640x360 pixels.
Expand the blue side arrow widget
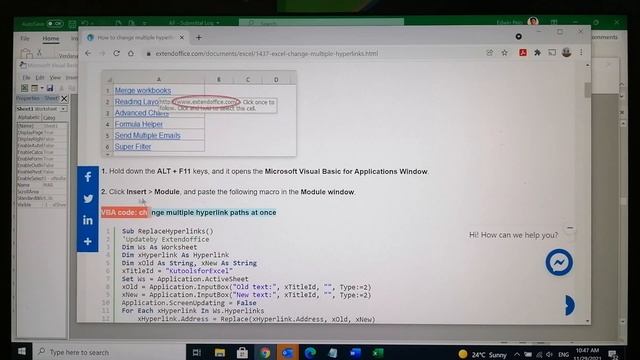pyautogui.click(x=570, y=305)
